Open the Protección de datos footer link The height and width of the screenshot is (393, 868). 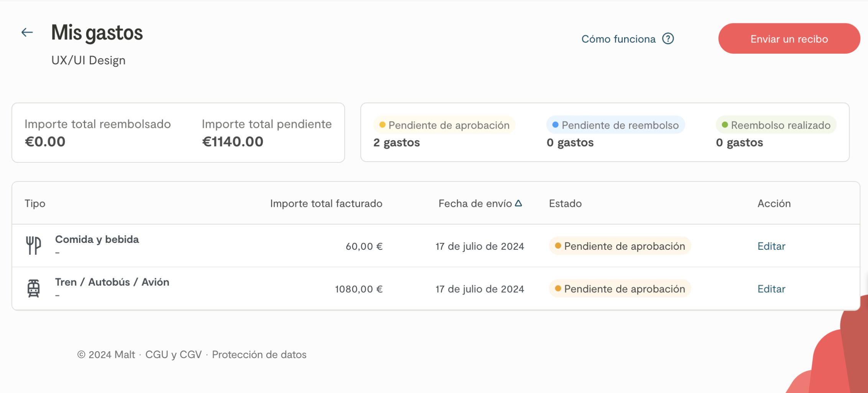click(x=259, y=355)
